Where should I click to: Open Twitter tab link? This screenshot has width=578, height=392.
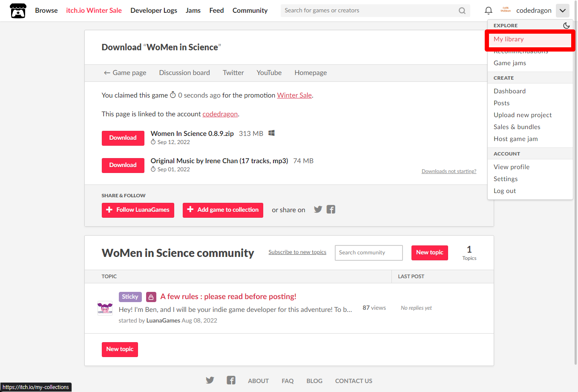coord(233,73)
